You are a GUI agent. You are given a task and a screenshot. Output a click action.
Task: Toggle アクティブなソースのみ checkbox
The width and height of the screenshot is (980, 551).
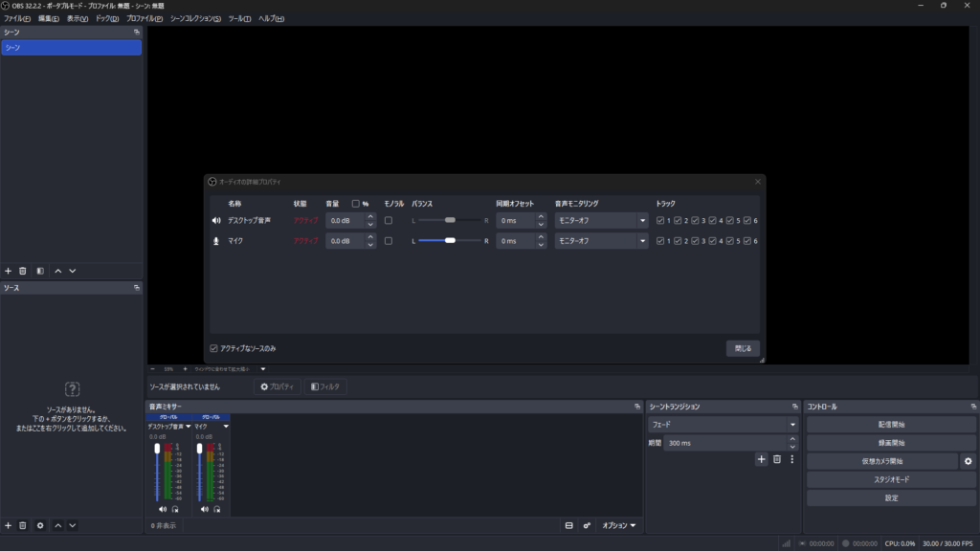213,348
